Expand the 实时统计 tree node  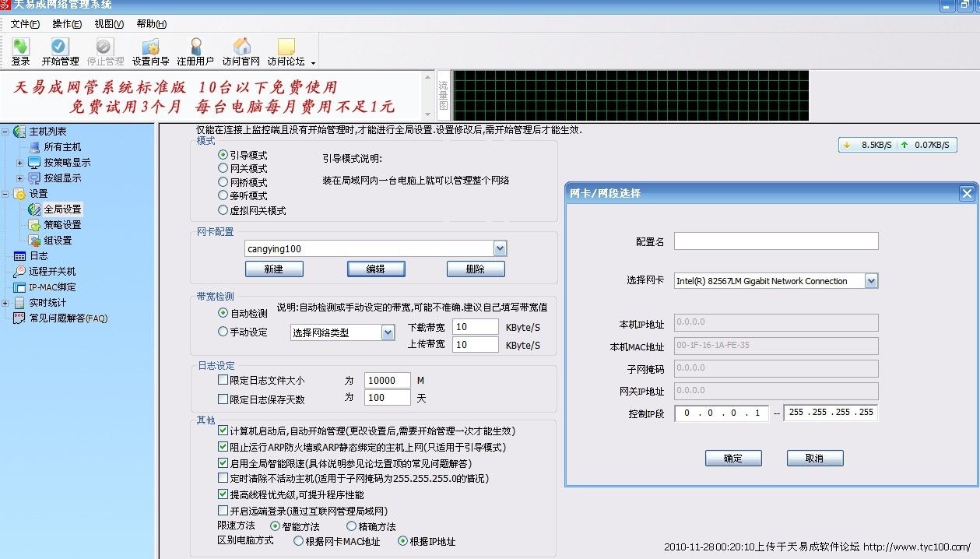click(x=5, y=303)
